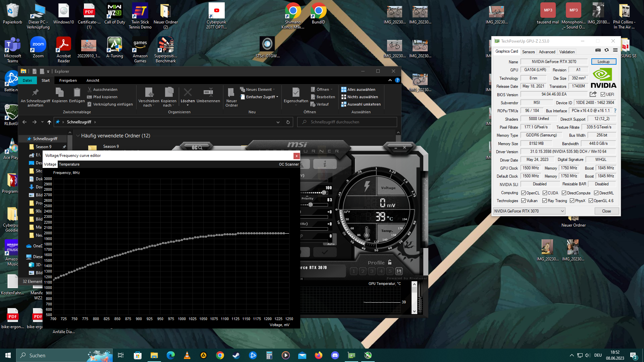Image resolution: width=644 pixels, height=362 pixels.
Task: Click the Afterburner apply checkmark button
Action: (x=325, y=252)
